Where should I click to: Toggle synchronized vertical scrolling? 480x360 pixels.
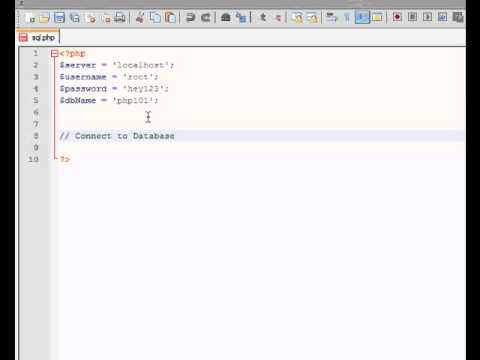click(296, 18)
